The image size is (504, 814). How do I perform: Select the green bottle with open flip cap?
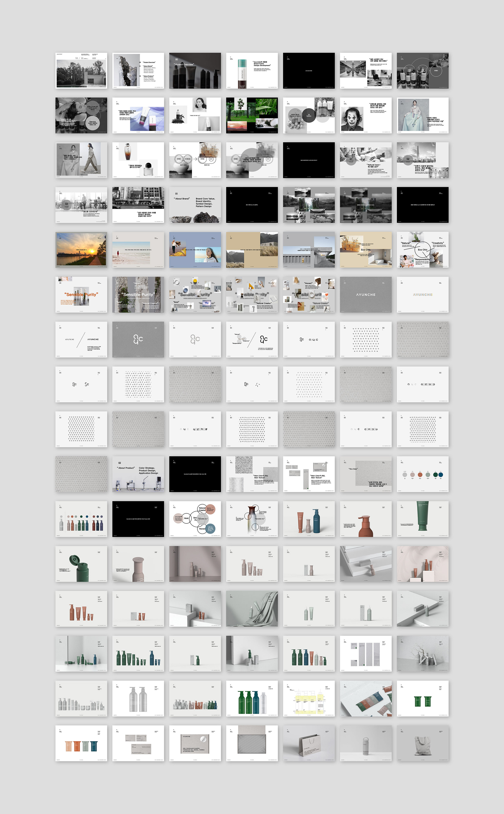pyautogui.click(x=81, y=564)
